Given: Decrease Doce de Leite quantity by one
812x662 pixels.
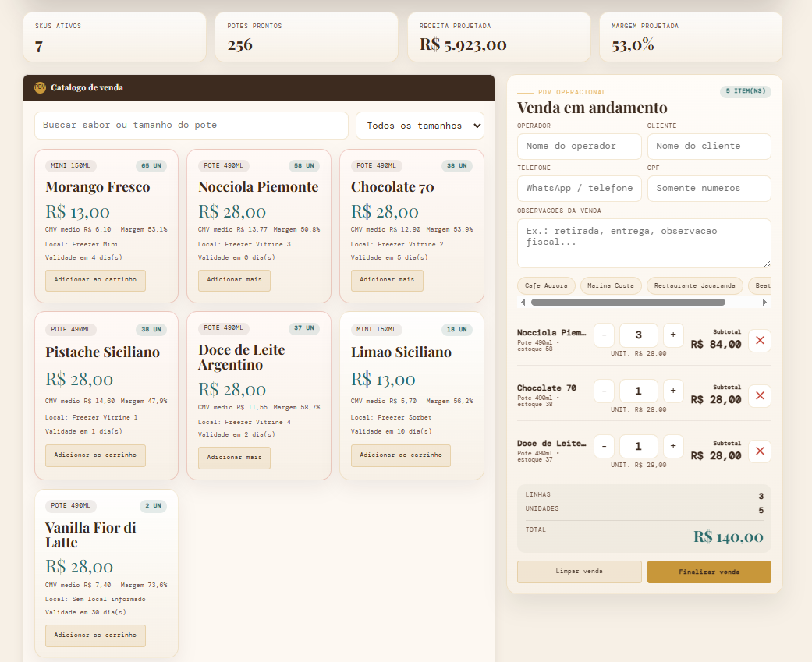Looking at the screenshot, I should tap(604, 446).
